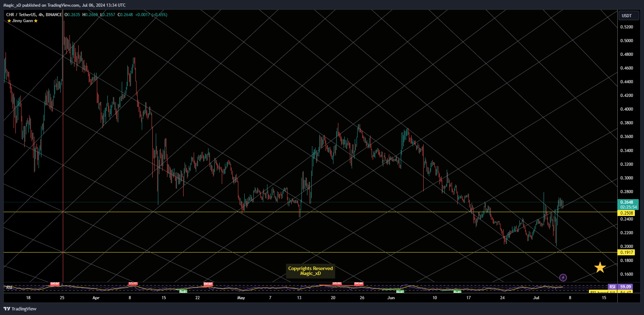
Task: Click the 0.1800 price axis label
Action: point(626,261)
